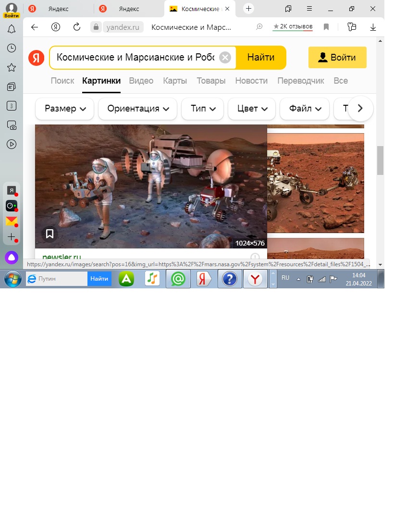Open astronauts on Mars large image
406x532 pixels.
[151, 186]
